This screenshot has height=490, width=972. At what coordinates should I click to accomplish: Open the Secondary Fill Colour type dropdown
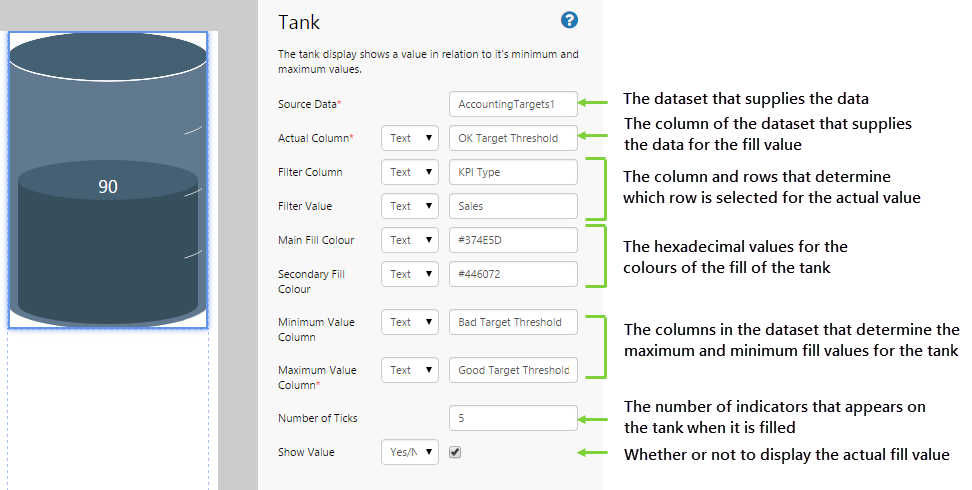(x=410, y=274)
